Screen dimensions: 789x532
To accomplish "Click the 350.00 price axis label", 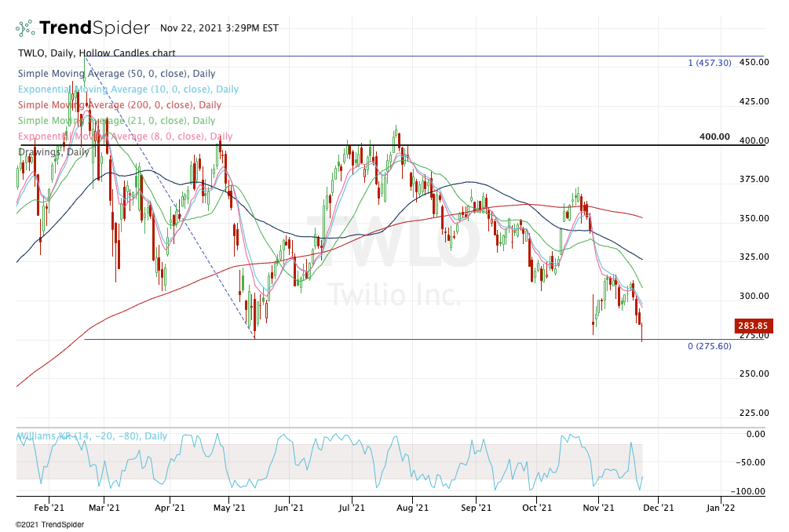I will click(754, 218).
